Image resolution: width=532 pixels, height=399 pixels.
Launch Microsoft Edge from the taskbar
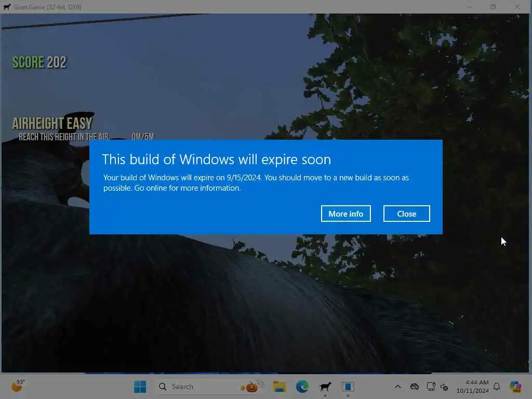tap(302, 387)
